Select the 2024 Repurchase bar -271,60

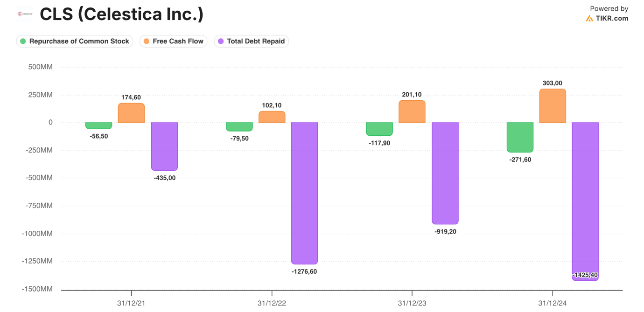(520, 137)
